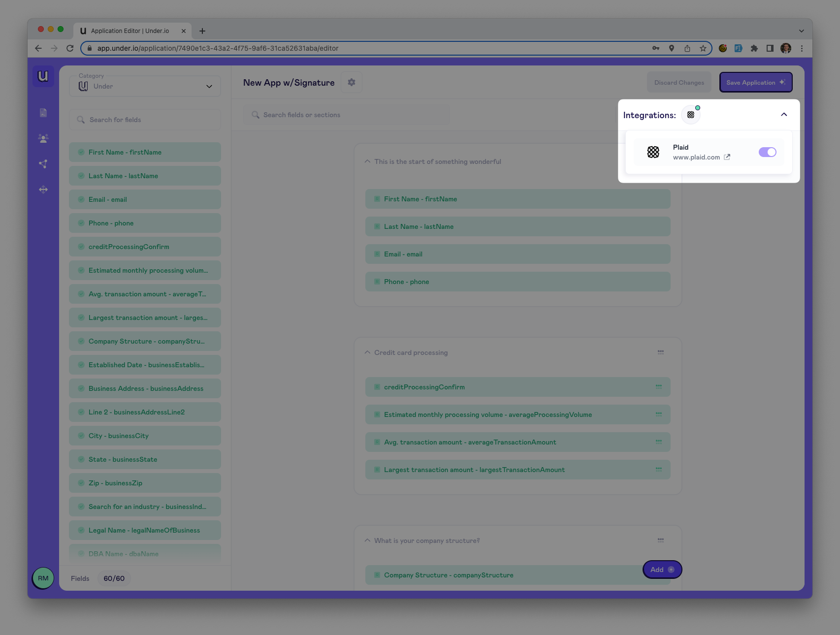Click the Under logo in sidebar

click(43, 76)
